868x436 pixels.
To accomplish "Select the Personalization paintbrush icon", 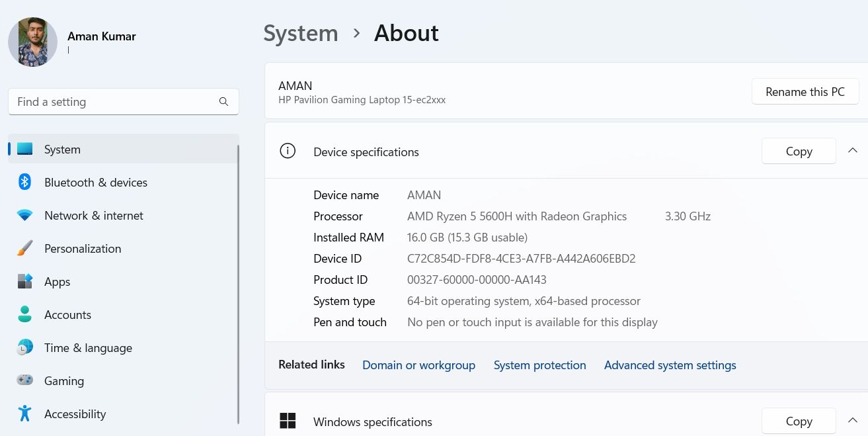I will pos(25,249).
